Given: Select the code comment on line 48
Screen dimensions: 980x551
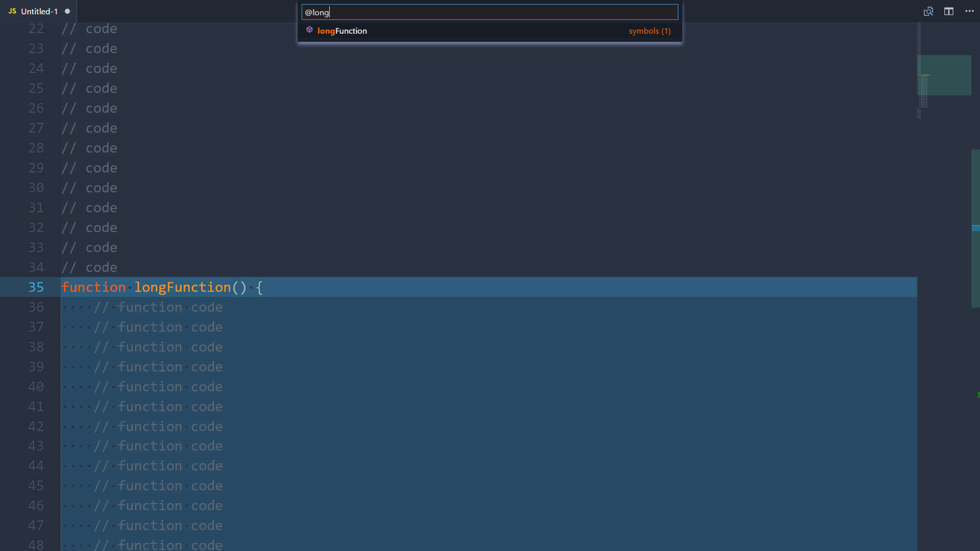Looking at the screenshot, I should [158, 544].
